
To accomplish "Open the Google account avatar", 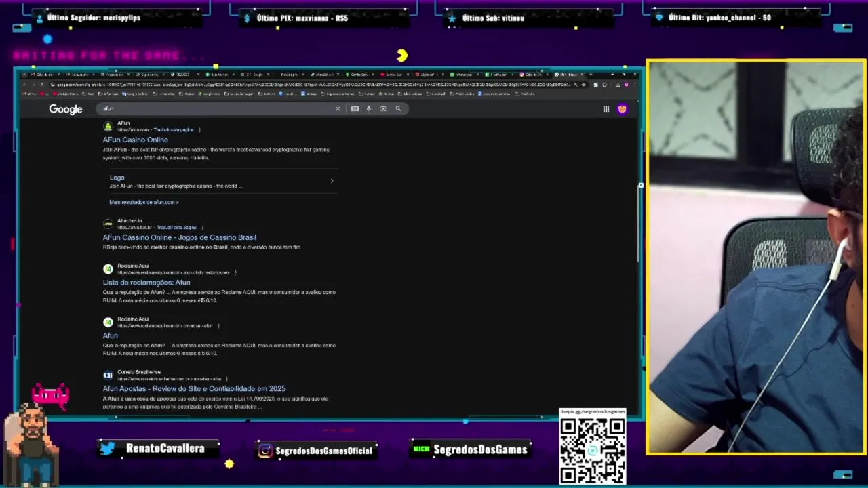I will (x=623, y=109).
